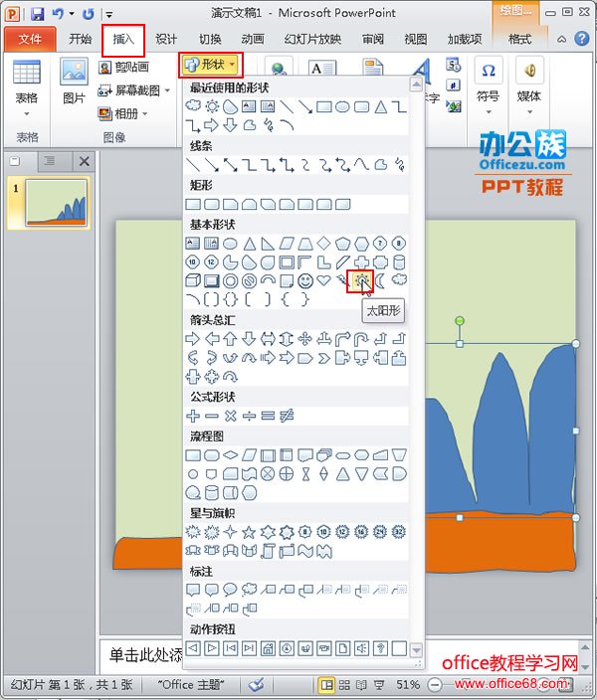Select the straight Line in Lines section
The width and height of the screenshot is (597, 700).
point(193,165)
